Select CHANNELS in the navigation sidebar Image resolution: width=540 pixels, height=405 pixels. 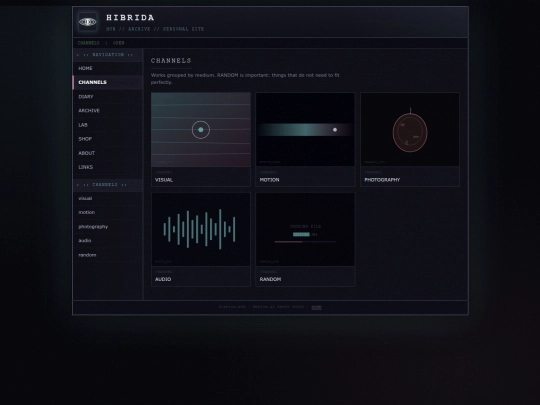(108, 82)
